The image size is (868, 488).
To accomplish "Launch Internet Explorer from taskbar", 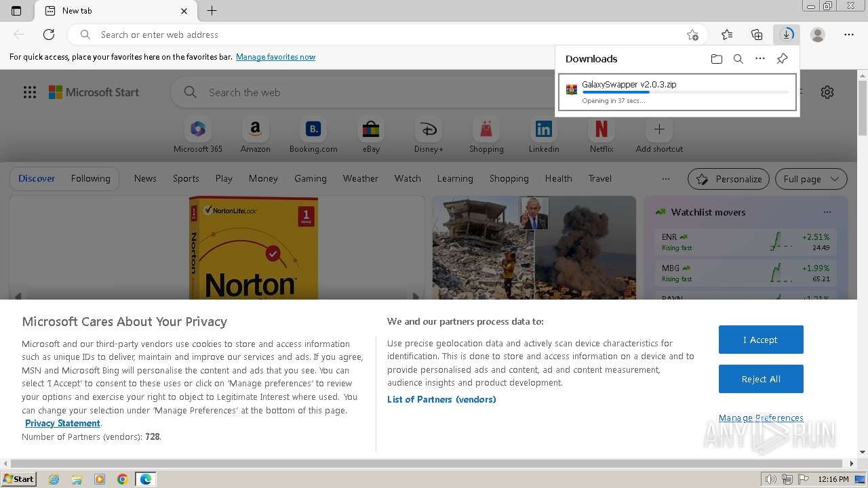I will pos(54,479).
